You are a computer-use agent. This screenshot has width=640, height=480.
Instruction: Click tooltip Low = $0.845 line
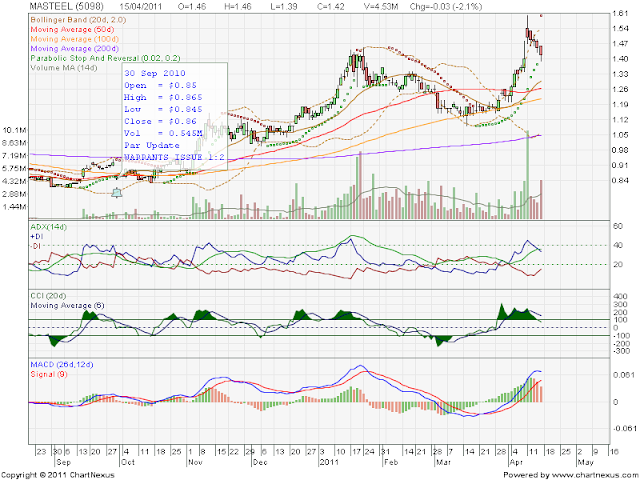click(163, 109)
